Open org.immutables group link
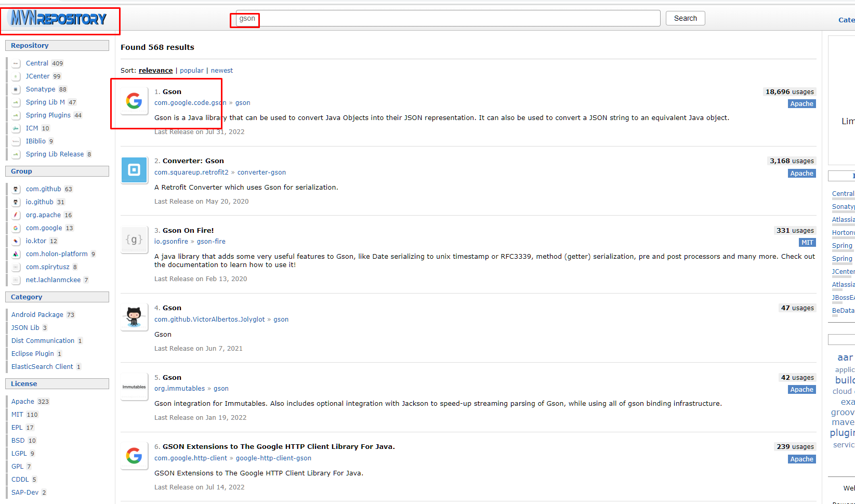 click(x=179, y=389)
